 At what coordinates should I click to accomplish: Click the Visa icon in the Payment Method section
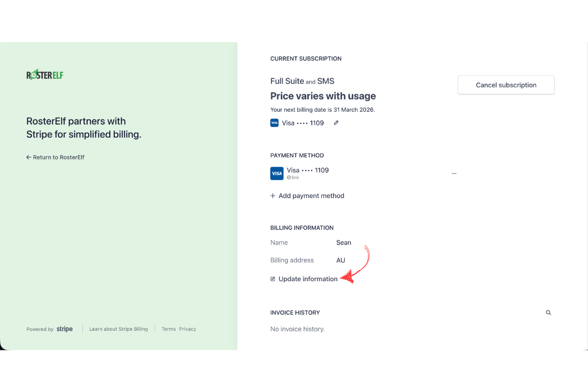point(277,173)
